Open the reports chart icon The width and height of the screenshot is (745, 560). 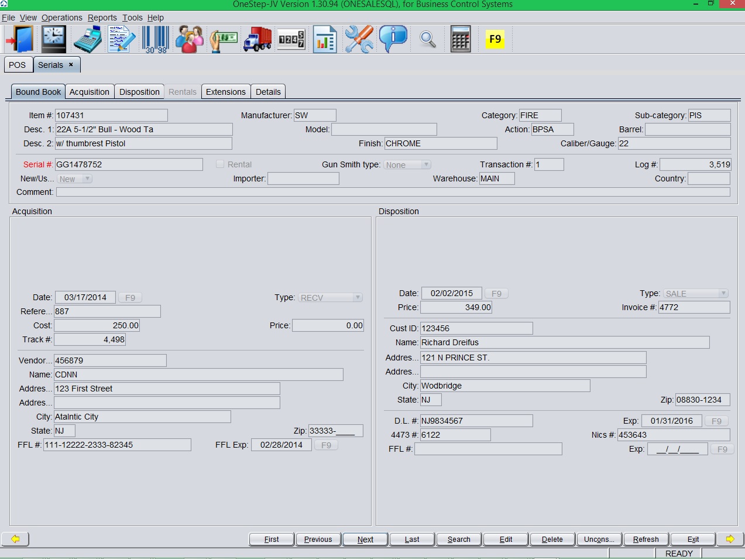325,40
